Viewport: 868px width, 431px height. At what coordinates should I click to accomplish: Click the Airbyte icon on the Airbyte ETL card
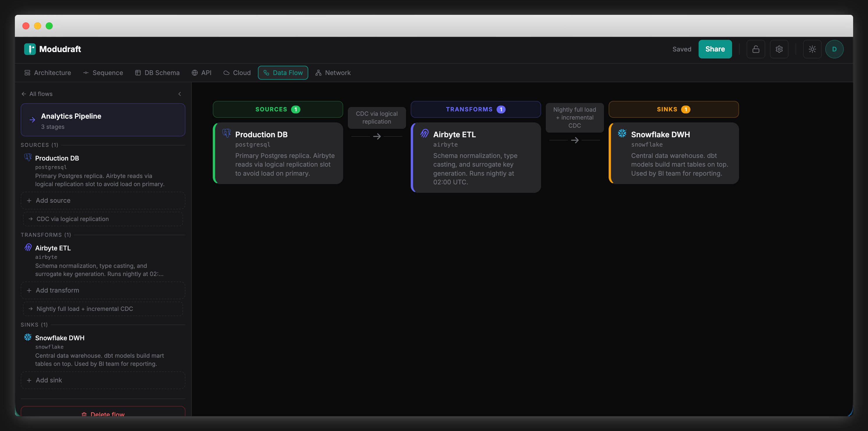pyautogui.click(x=424, y=133)
